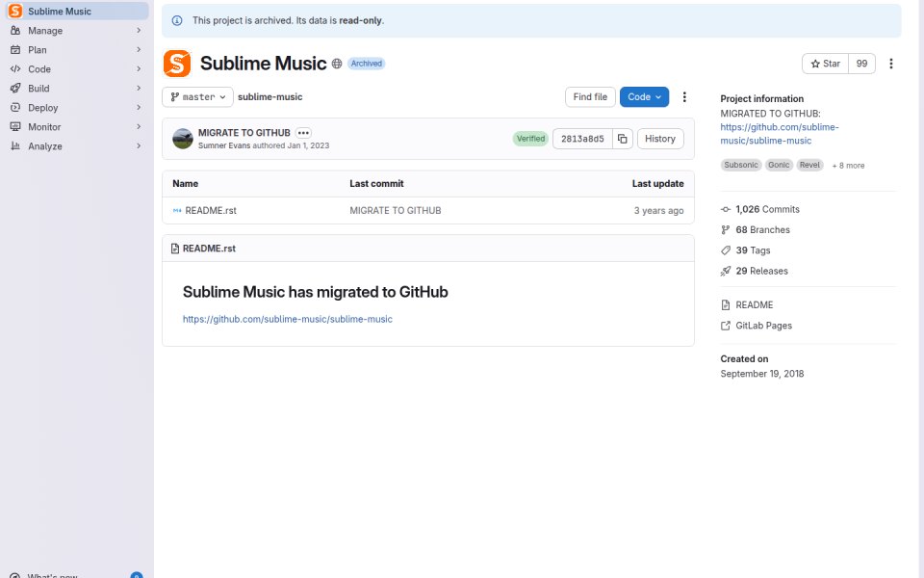
Task: Click MIGRATE TO GITHUB in Last commit column
Action: pyautogui.click(x=395, y=211)
